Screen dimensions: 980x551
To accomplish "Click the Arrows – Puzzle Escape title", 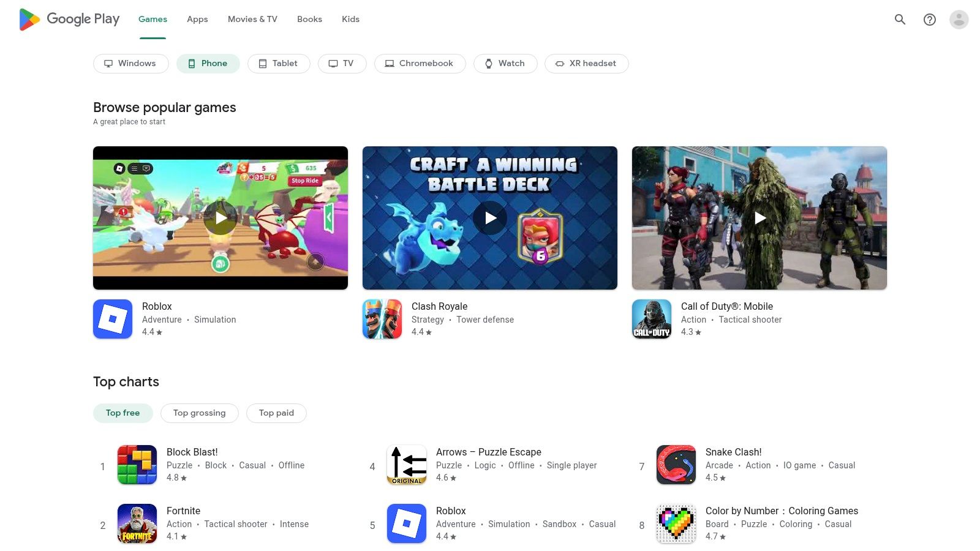I will pos(488,452).
